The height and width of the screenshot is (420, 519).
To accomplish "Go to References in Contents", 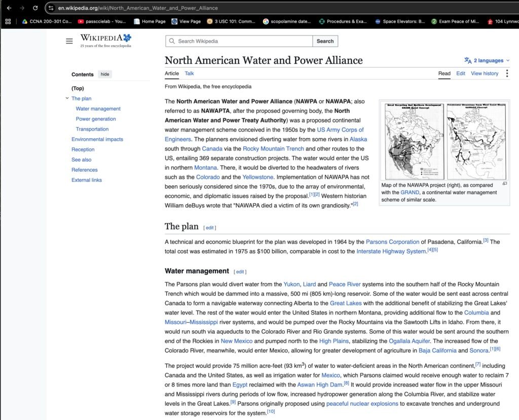I will (85, 170).
